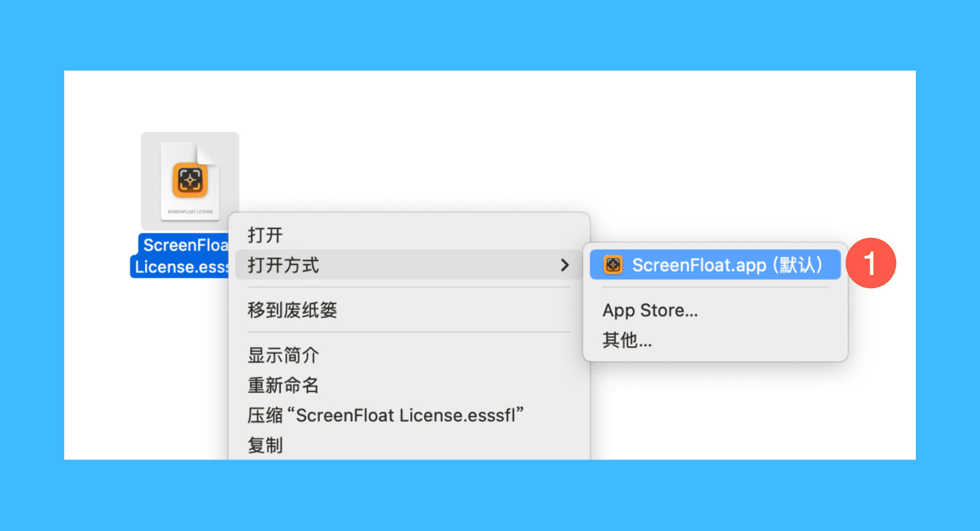The width and height of the screenshot is (980, 531).
Task: Click the ScreenFloat app icon in the submenu
Action: [x=612, y=265]
